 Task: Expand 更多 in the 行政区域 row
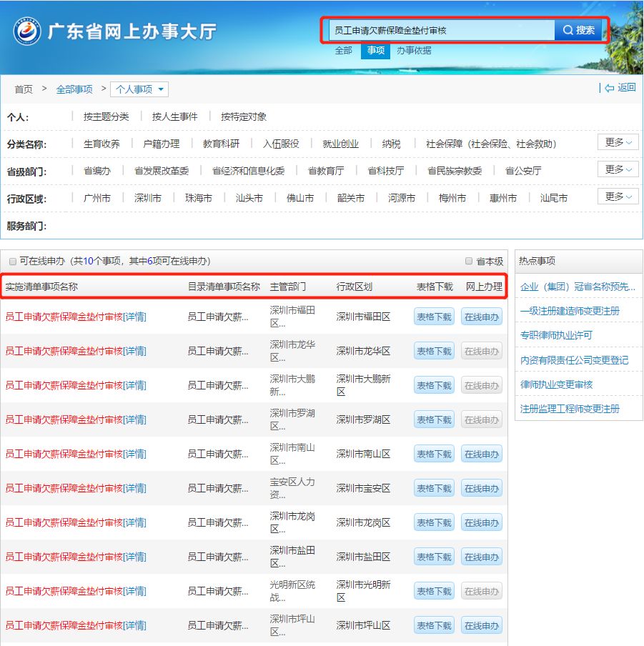618,197
